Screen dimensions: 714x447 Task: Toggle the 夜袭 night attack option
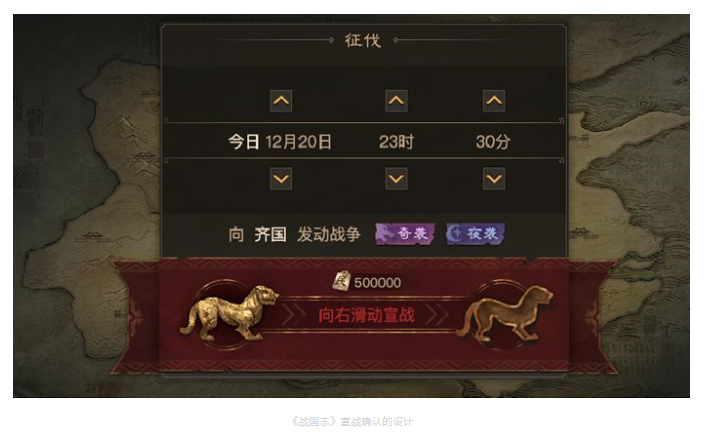(x=475, y=234)
